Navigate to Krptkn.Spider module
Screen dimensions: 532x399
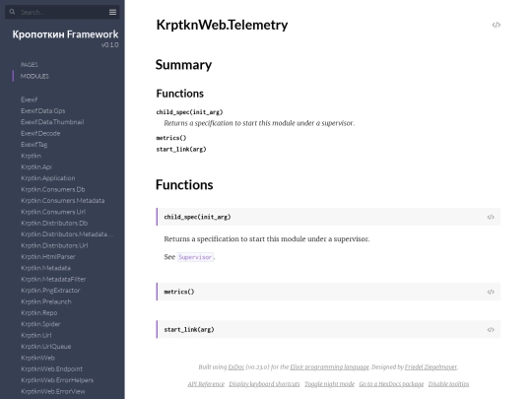point(40,324)
